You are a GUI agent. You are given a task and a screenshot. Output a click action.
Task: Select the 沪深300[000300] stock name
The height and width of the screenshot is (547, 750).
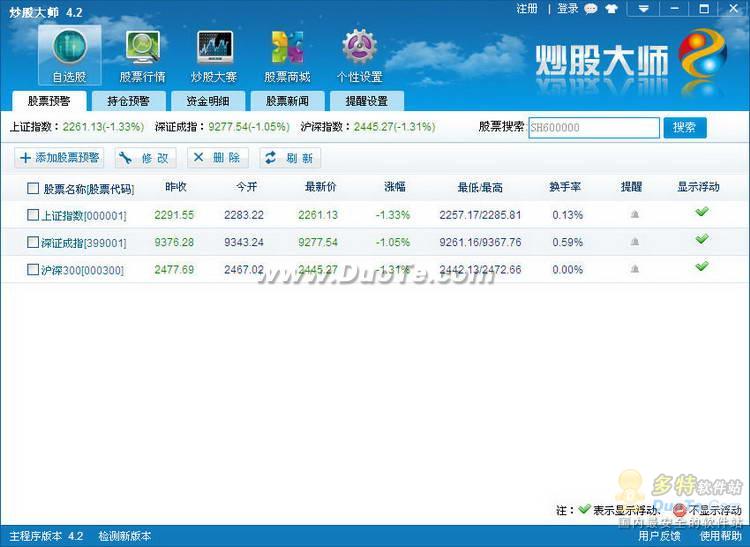[82, 270]
